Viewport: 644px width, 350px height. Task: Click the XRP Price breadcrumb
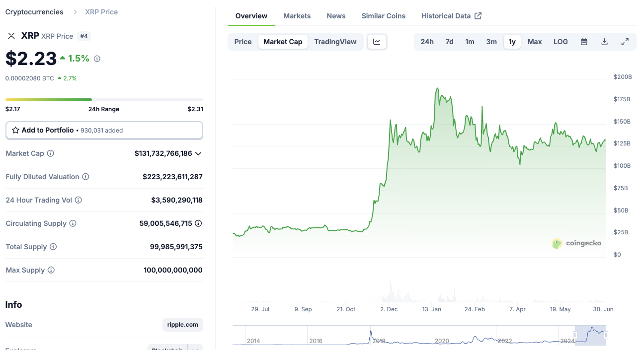(x=101, y=12)
